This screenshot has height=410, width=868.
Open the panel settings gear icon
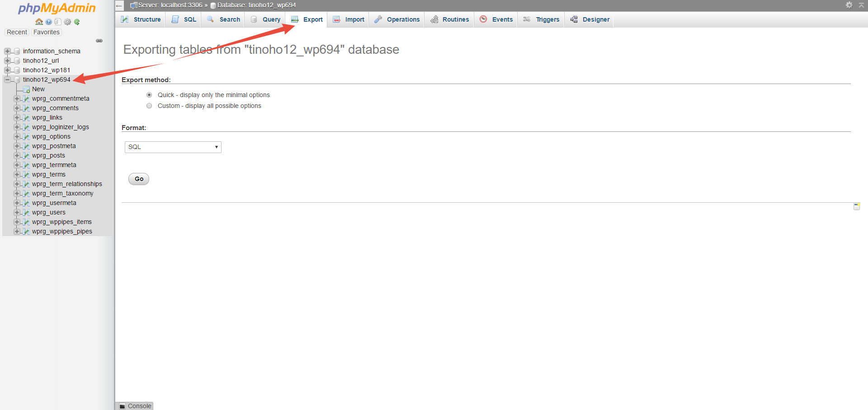(x=67, y=22)
